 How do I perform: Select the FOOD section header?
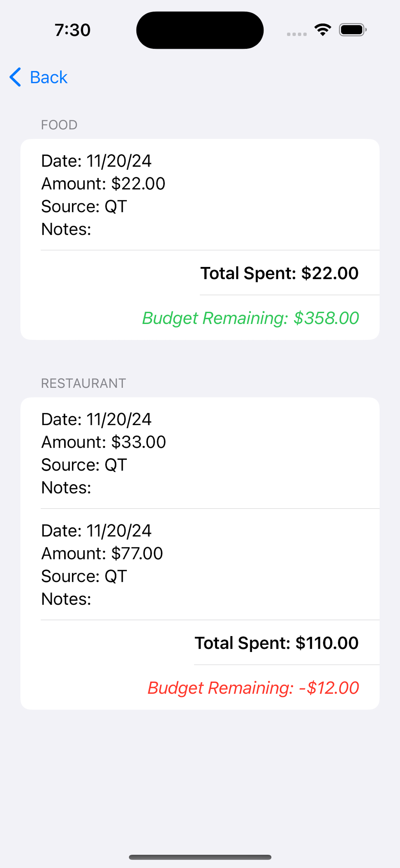[x=59, y=125]
